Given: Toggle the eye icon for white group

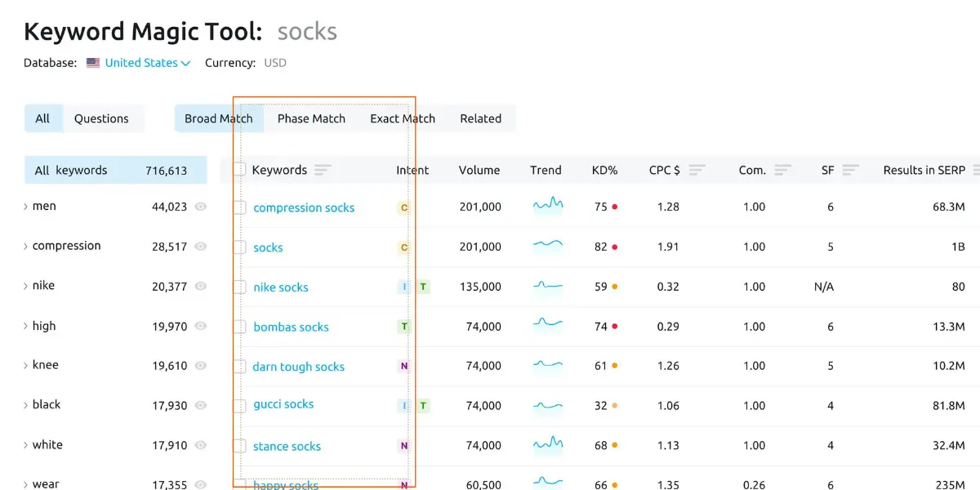Looking at the screenshot, I should (200, 446).
